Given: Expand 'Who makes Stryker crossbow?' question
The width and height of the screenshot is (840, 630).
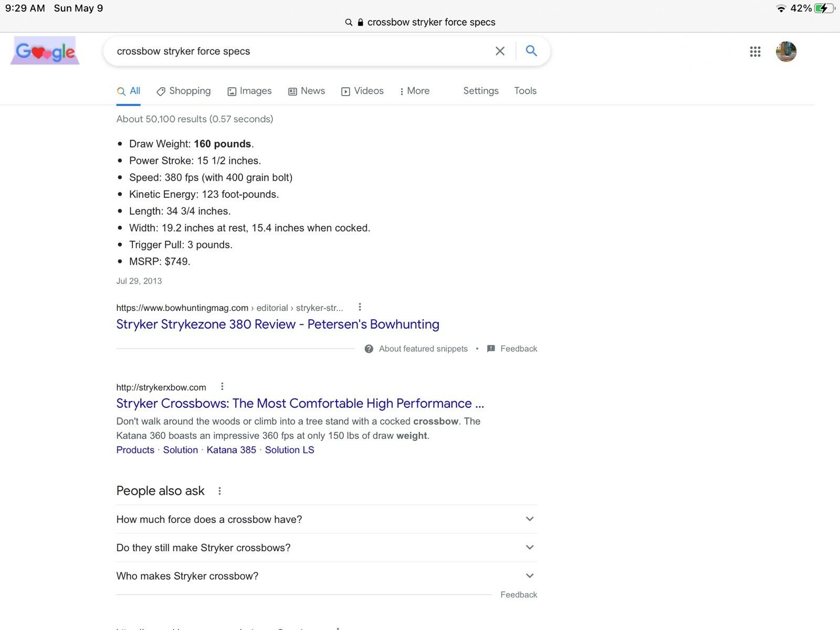Looking at the screenshot, I should (327, 576).
